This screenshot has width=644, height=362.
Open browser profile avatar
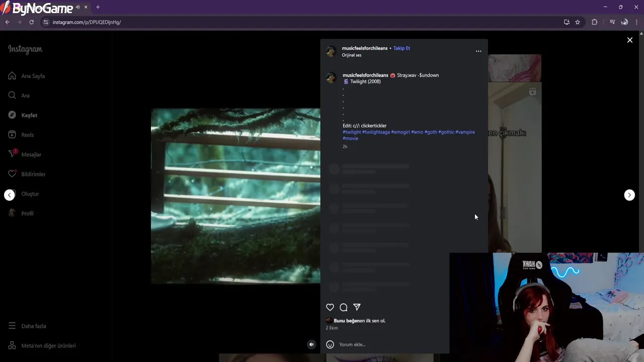click(x=624, y=22)
